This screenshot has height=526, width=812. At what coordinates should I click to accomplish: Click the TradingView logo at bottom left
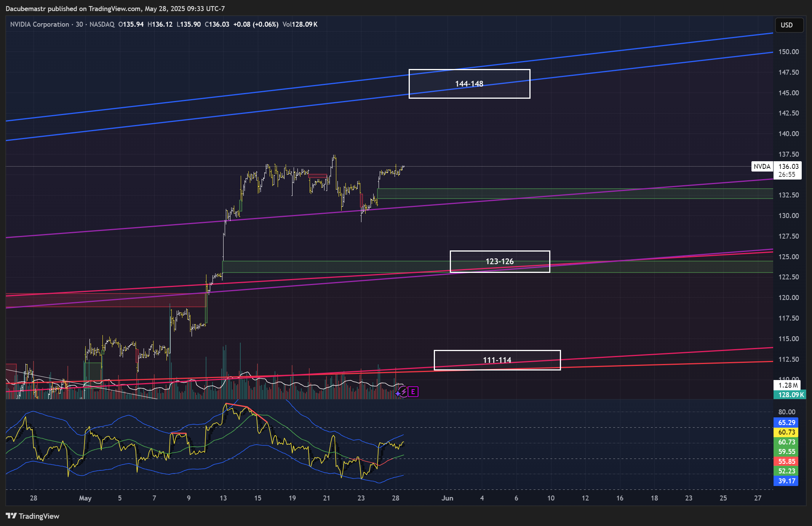point(33,516)
